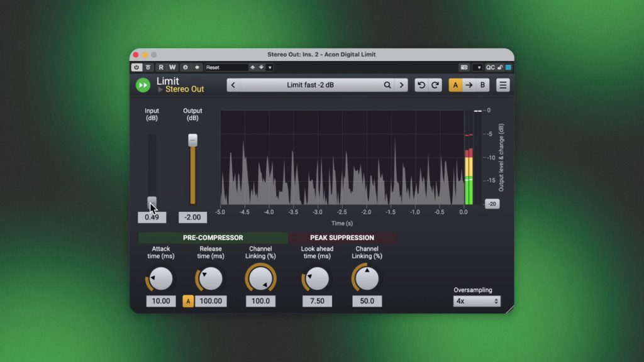This screenshot has width=644, height=362.
Task: Copy settings A to B with arrow
Action: coord(469,85)
